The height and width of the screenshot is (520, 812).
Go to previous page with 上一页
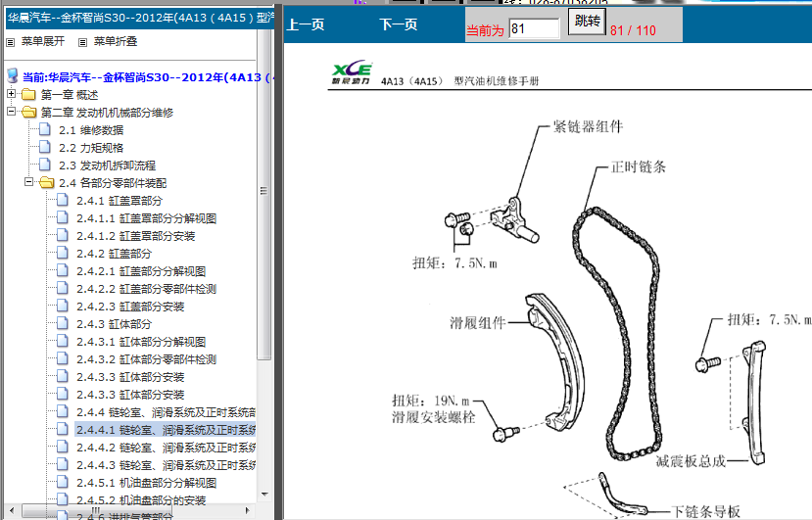pos(306,24)
